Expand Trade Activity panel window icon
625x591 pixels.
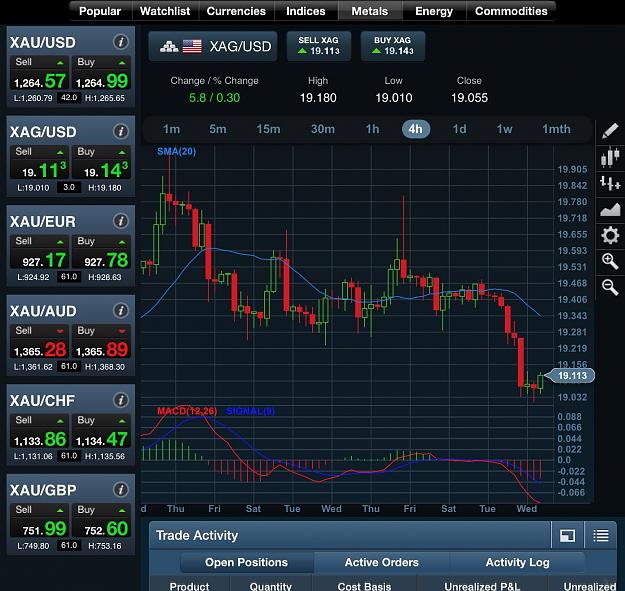(x=567, y=536)
